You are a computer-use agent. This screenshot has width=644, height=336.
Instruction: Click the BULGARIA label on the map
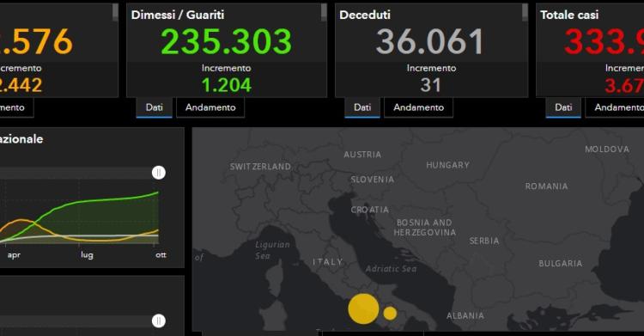tap(560, 263)
